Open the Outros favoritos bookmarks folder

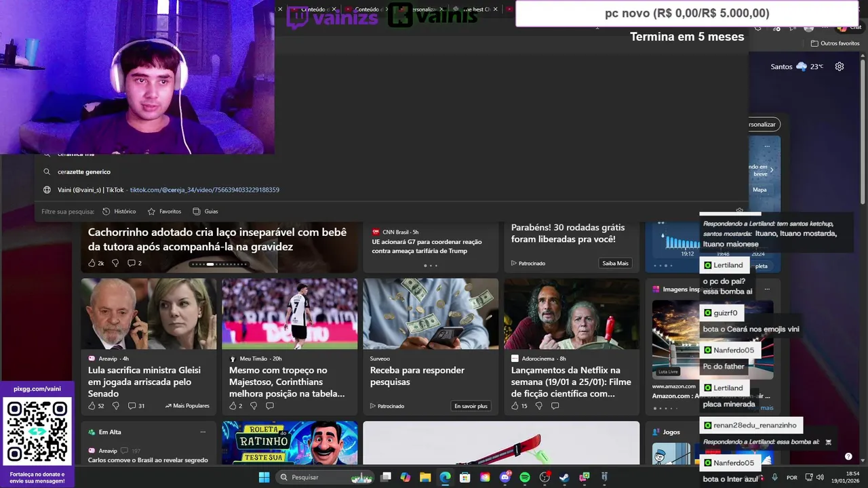click(x=835, y=43)
